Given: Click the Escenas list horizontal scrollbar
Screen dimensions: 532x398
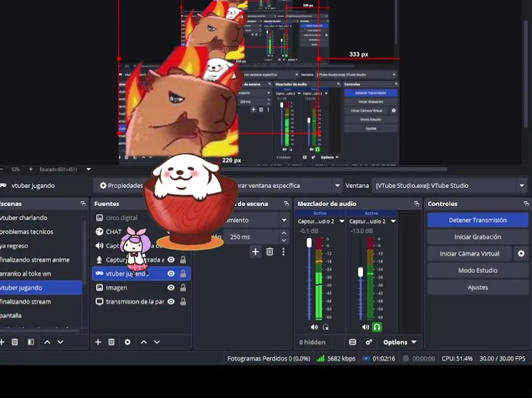Looking at the screenshot, I should (x=40, y=330).
